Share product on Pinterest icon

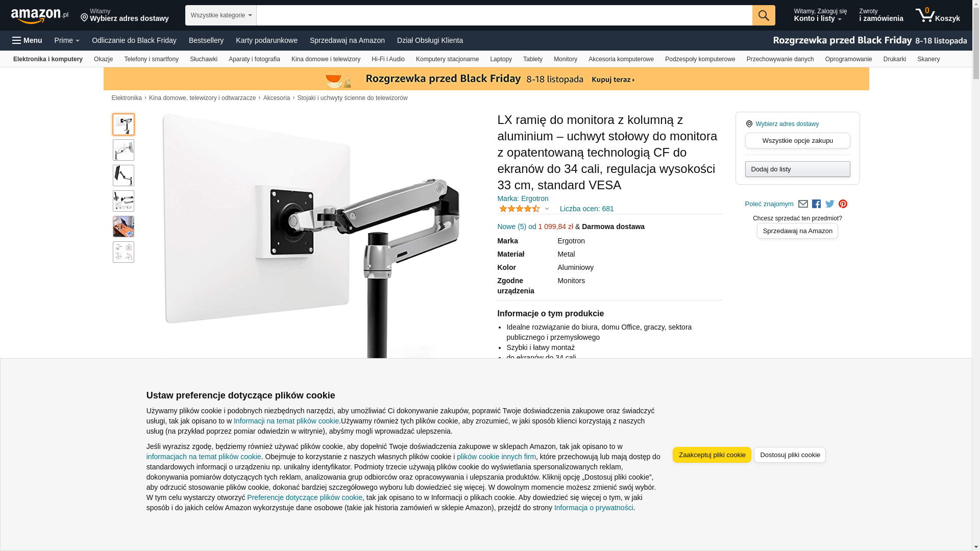(843, 204)
